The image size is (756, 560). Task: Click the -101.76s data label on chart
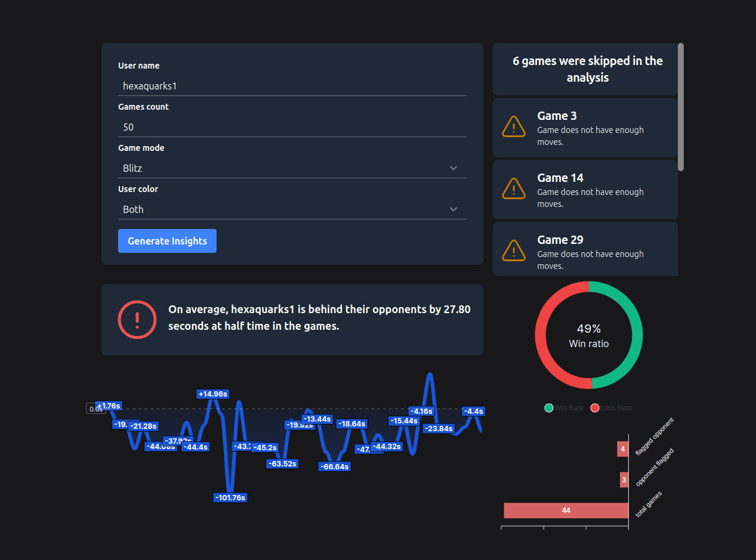click(x=230, y=497)
